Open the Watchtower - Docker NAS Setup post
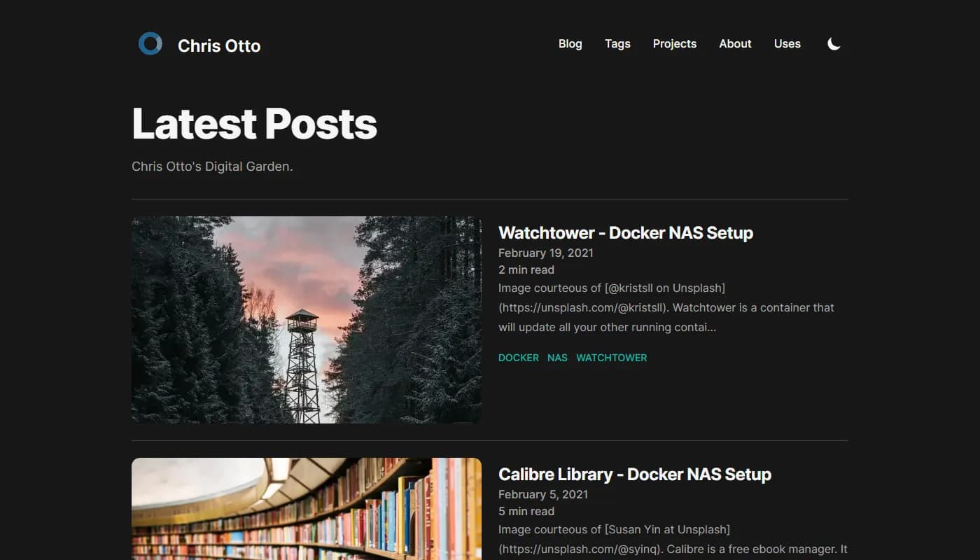The height and width of the screenshot is (560, 980). (626, 232)
